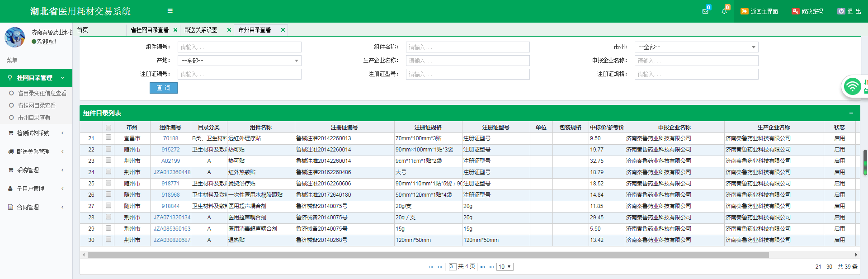Close the 配送关系设置 tab
Viewport: 868px width, 279px height.
pyautogui.click(x=229, y=30)
